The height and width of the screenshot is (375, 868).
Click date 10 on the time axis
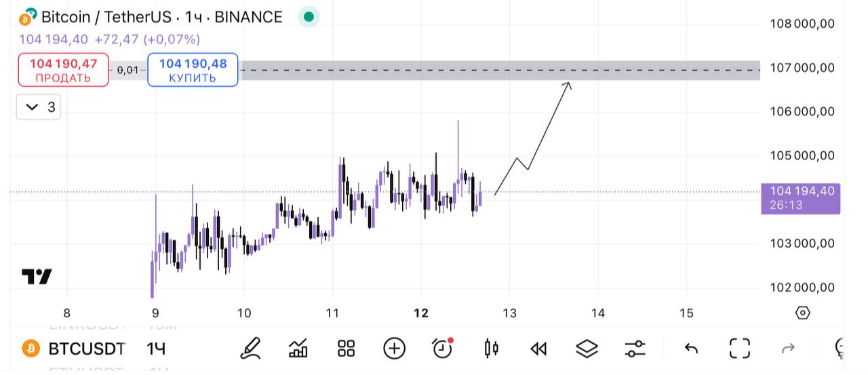pyautogui.click(x=244, y=313)
